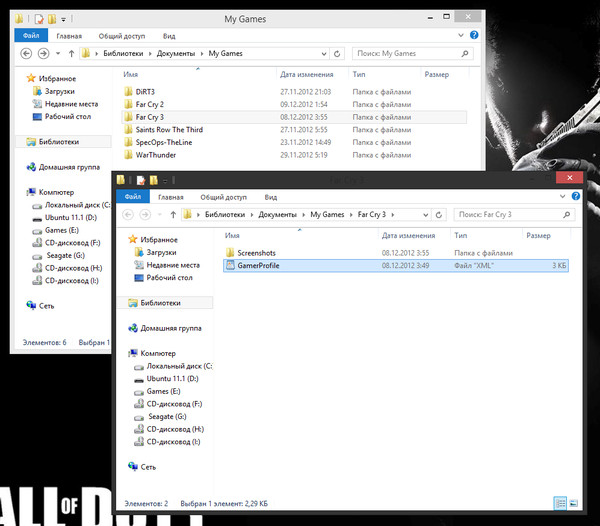The height and width of the screenshot is (526, 600).
Task: Click the Properties quick access icon in My Games
Action: (x=39, y=19)
